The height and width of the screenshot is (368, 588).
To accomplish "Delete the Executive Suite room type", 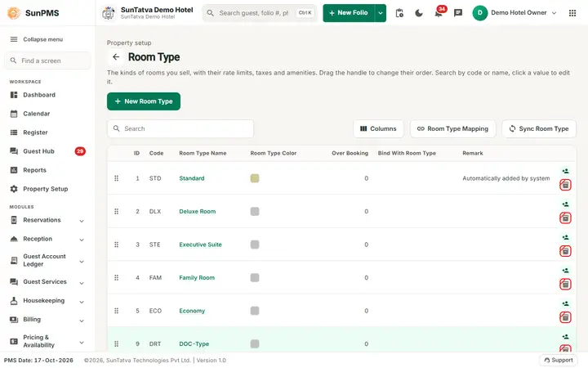I will tap(565, 251).
